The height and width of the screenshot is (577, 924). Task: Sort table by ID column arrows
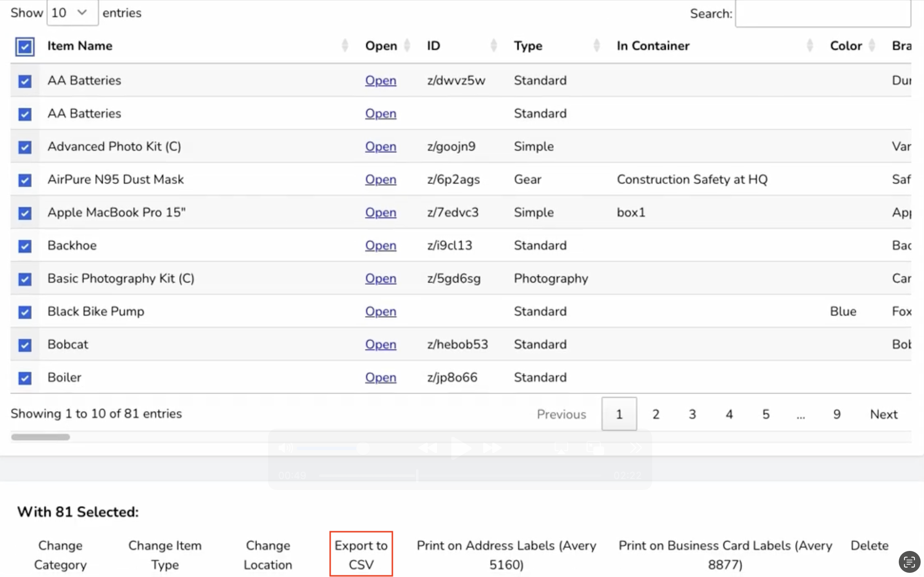pyautogui.click(x=493, y=45)
